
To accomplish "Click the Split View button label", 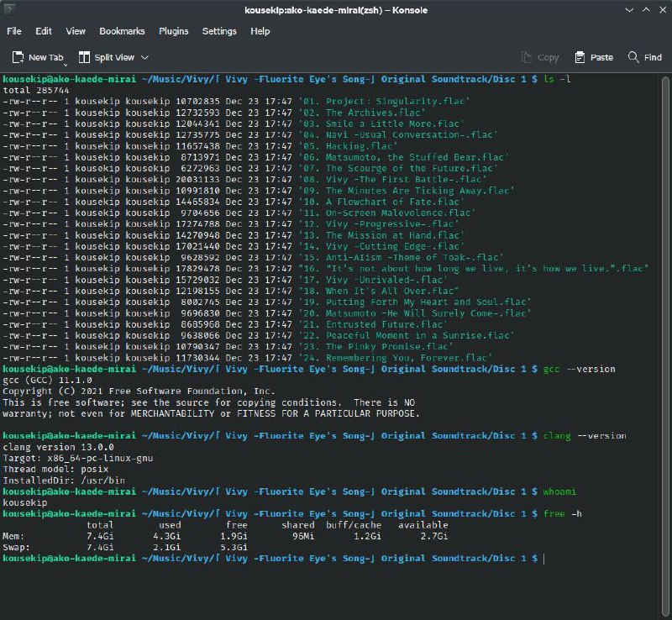I will coord(114,57).
